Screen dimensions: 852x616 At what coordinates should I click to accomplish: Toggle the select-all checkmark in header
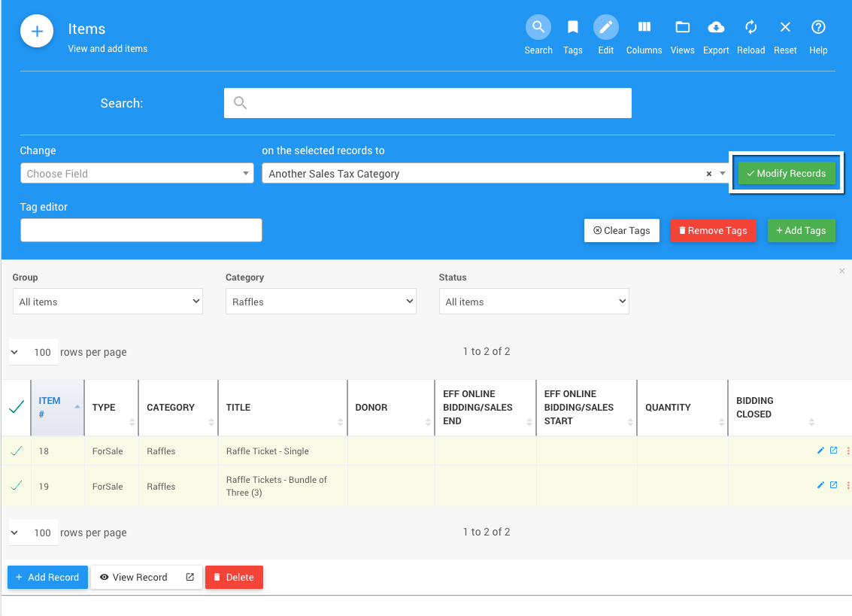(x=16, y=408)
